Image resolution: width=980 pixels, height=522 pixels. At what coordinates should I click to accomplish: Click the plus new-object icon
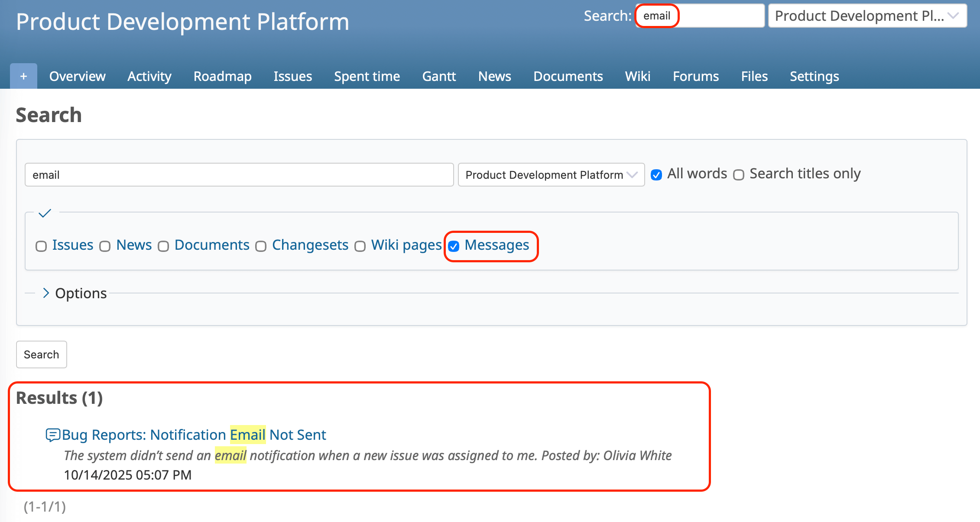point(23,76)
